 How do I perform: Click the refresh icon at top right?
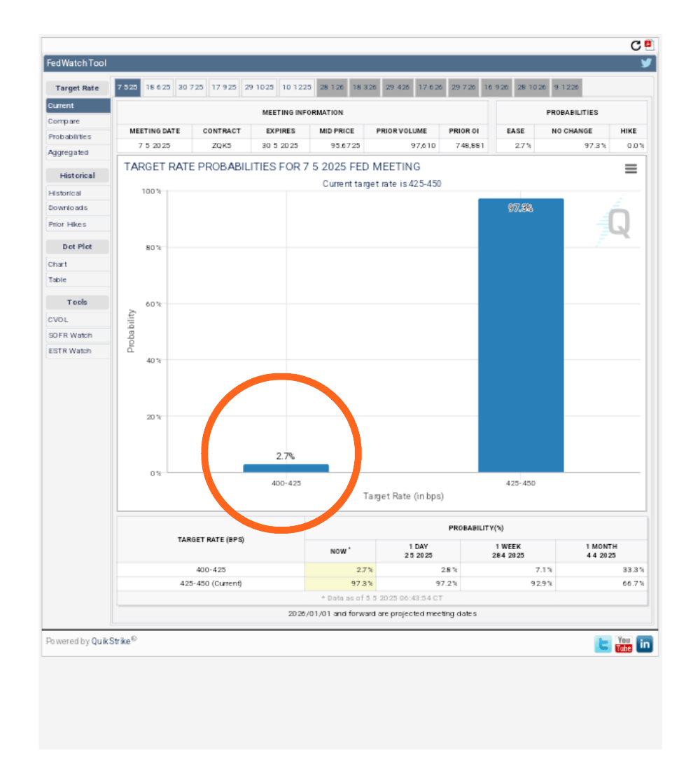tap(636, 46)
